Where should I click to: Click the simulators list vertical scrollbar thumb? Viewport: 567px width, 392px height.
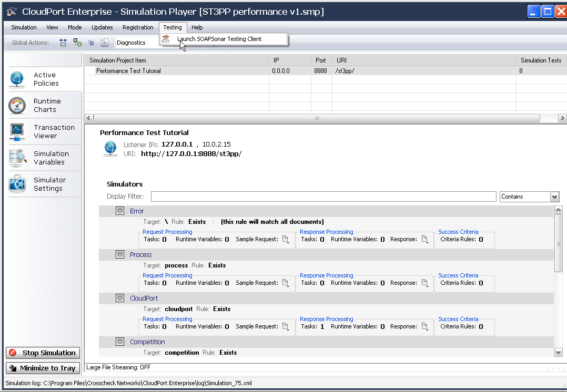point(559,243)
